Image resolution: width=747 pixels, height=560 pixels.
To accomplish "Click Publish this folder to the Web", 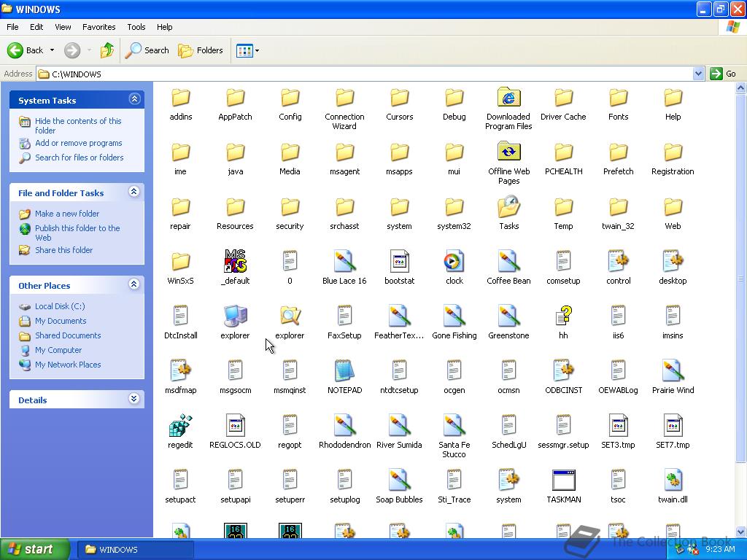I will 77,233.
